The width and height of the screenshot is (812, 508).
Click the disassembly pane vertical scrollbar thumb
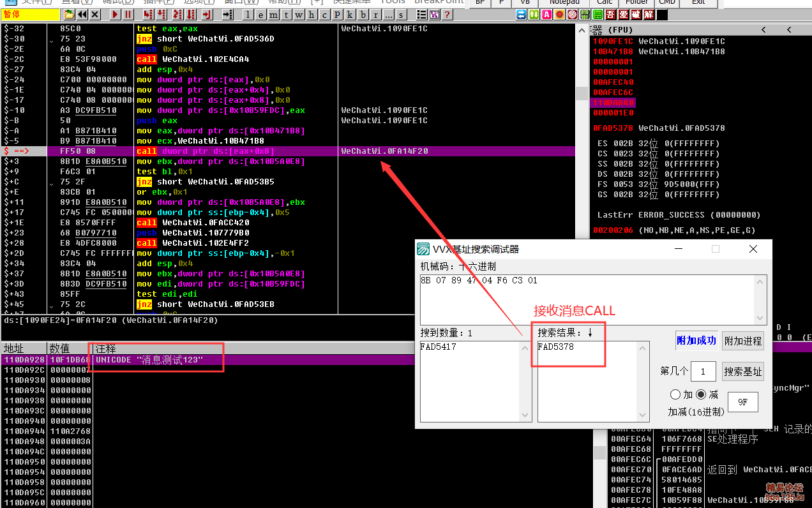pyautogui.click(x=582, y=94)
